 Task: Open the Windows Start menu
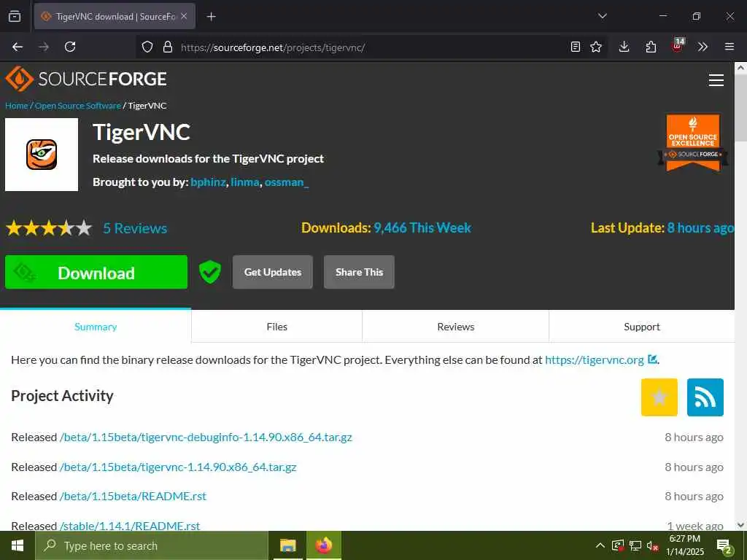(x=18, y=545)
